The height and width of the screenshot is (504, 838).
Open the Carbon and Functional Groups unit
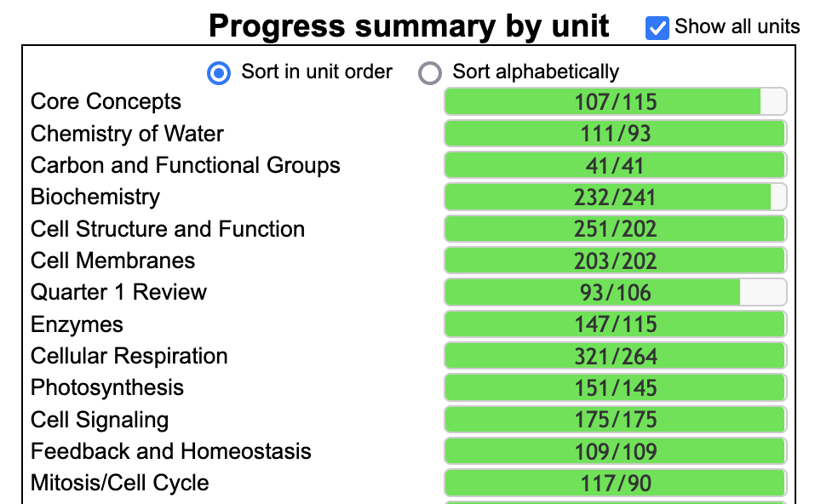coord(186,165)
